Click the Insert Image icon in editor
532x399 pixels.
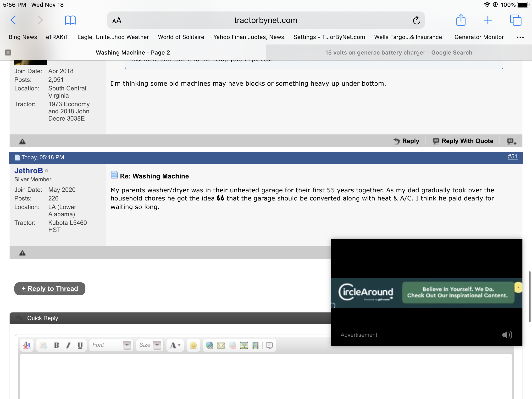pyautogui.click(x=244, y=346)
